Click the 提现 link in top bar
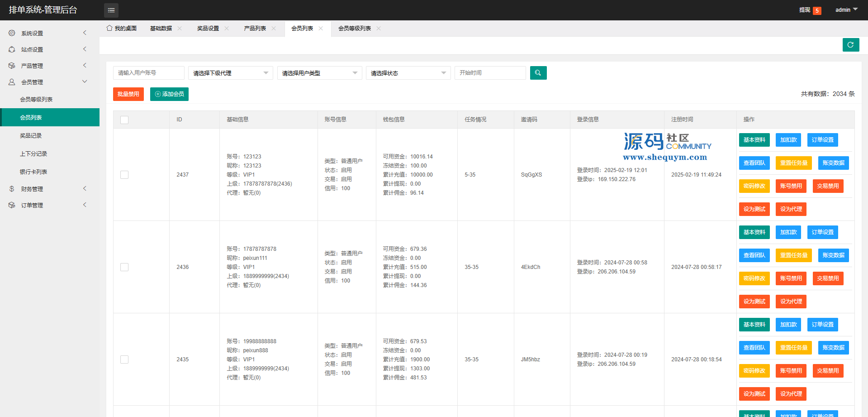The height and width of the screenshot is (417, 868). click(805, 10)
